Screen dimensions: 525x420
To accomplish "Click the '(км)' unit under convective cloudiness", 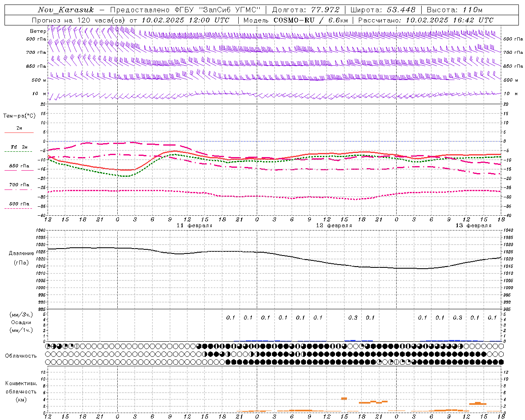I will [21, 399].
